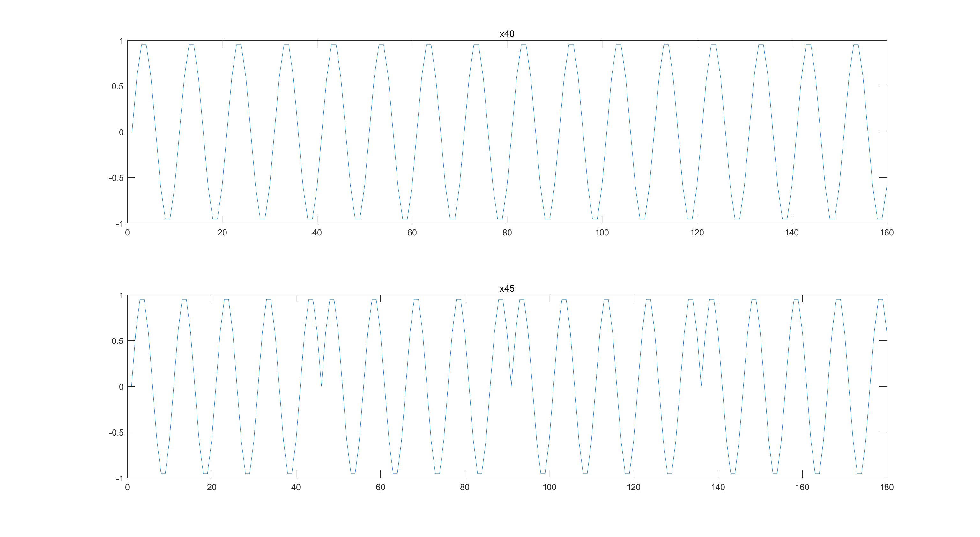Select x-axis label 140 under the x40 plot
This screenshot has width=980, height=537.
[x=792, y=233]
